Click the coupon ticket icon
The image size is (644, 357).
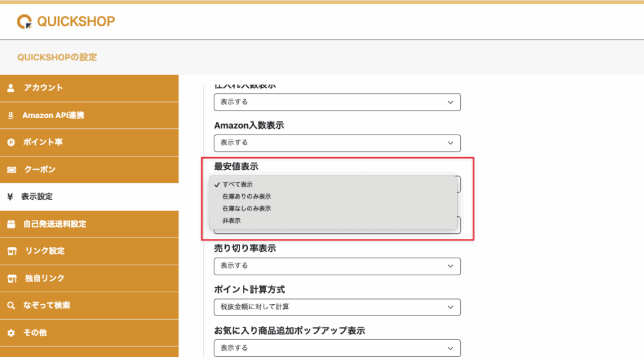coord(11,170)
